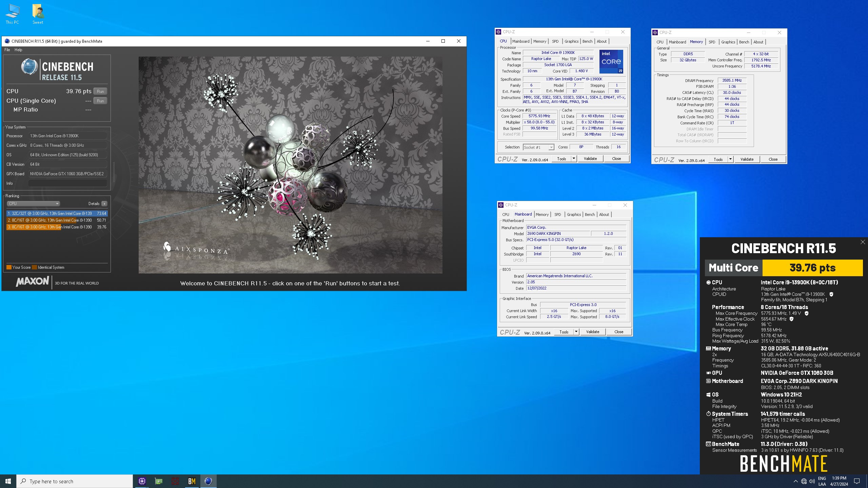Click Validate in CPU-Z Memory window
This screenshot has height=488, width=868.
747,159
